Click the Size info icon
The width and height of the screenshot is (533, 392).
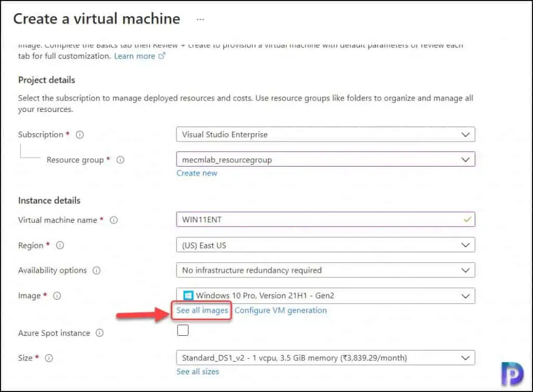[49, 358]
